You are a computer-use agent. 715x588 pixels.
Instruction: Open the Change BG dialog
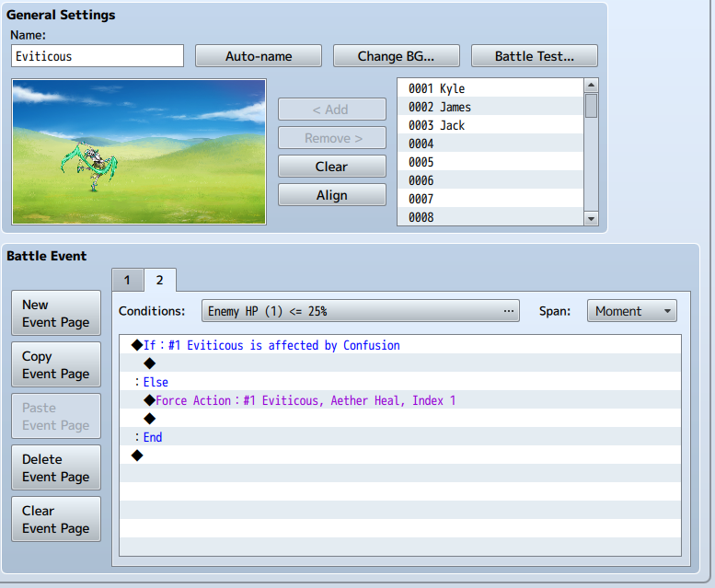(397, 56)
